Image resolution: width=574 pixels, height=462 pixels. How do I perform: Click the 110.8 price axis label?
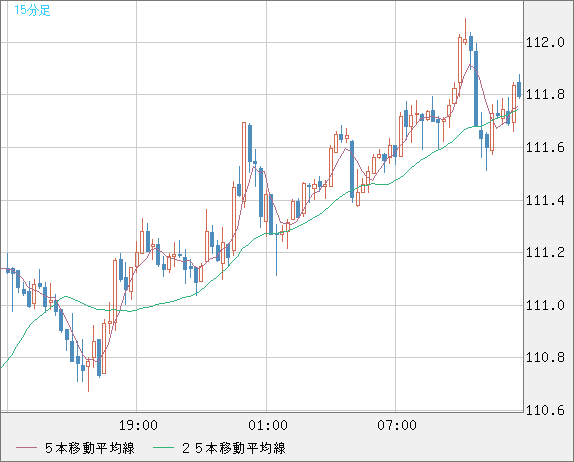[x=545, y=358]
